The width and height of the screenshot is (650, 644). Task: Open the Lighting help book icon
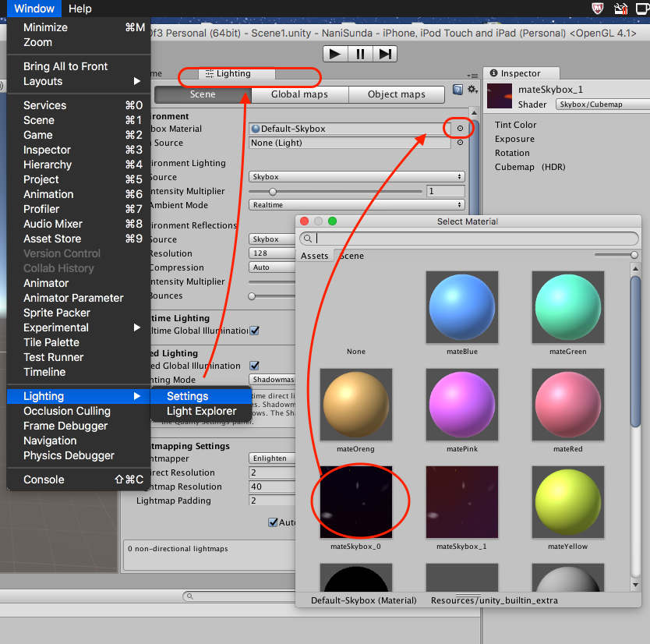457,90
